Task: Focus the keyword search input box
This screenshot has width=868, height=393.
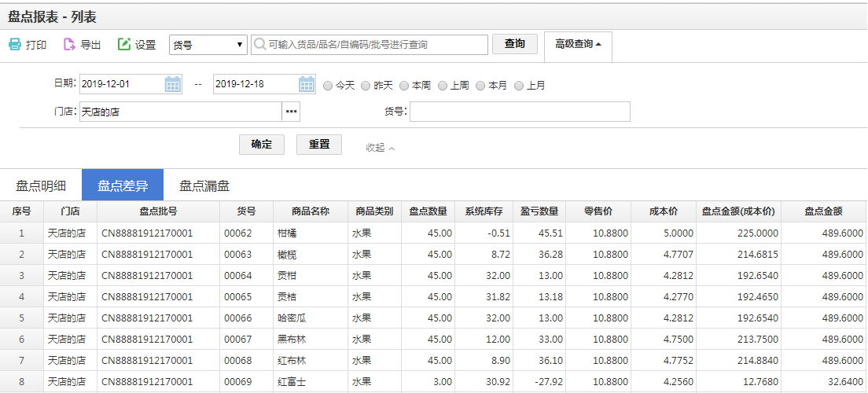Action: point(370,45)
